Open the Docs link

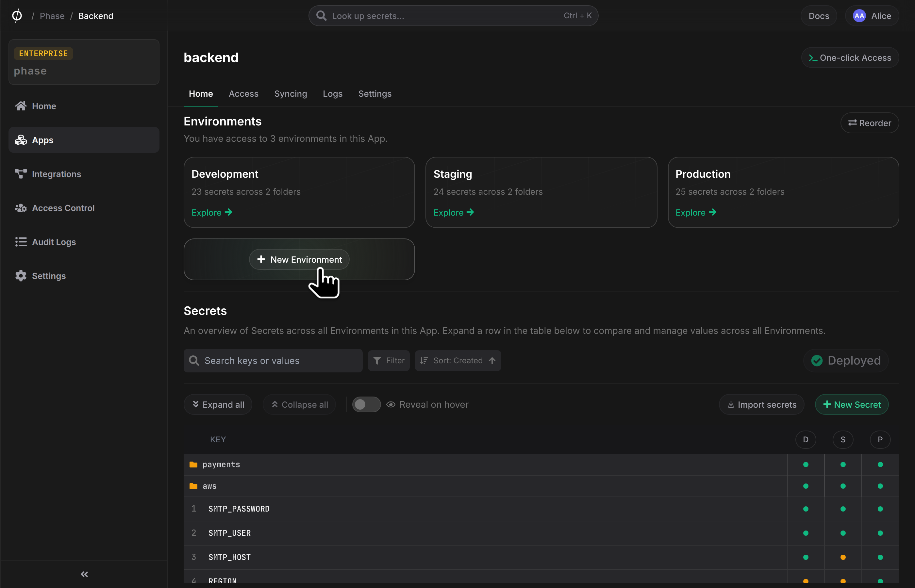(819, 16)
